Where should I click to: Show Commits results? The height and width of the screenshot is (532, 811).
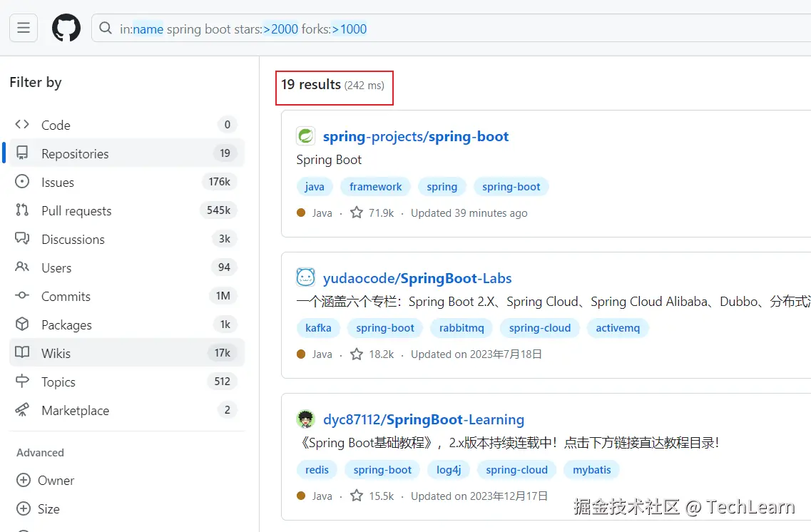click(x=127, y=296)
